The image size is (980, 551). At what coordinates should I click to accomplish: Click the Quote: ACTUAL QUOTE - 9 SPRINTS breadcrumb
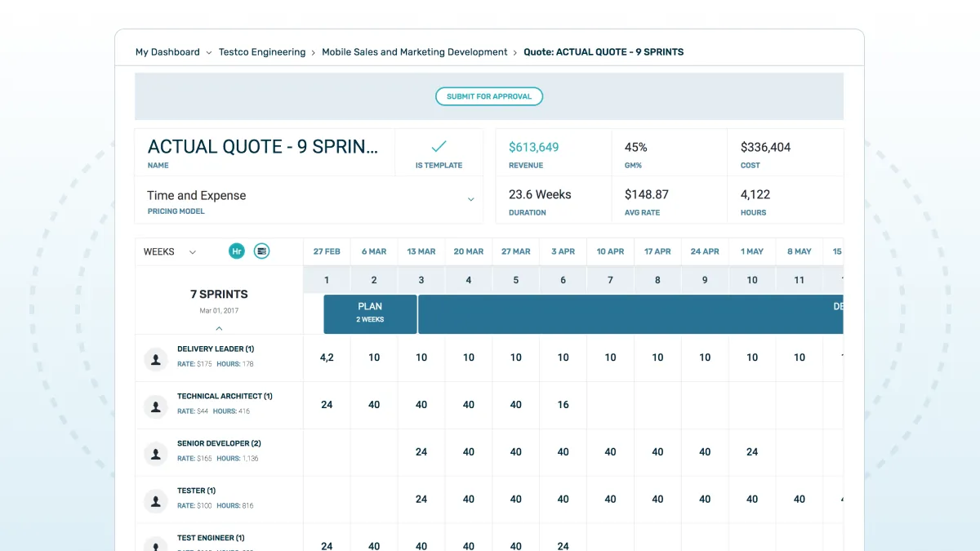point(604,52)
